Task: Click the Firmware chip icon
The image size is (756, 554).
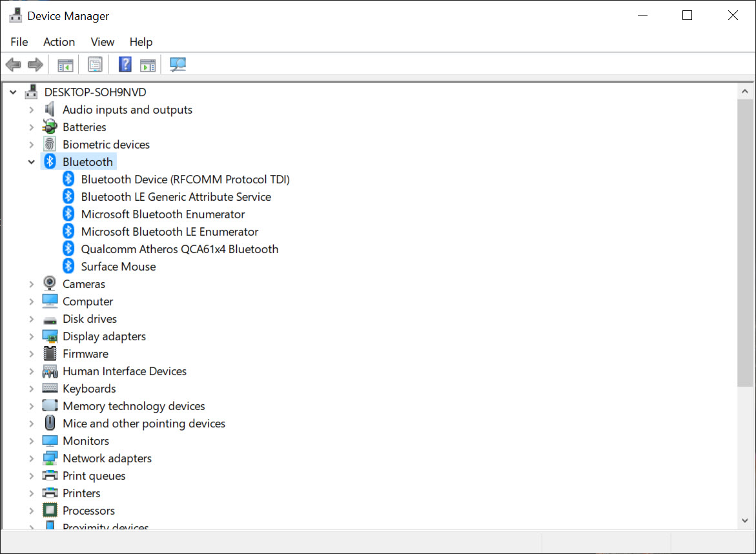Action: [x=50, y=353]
